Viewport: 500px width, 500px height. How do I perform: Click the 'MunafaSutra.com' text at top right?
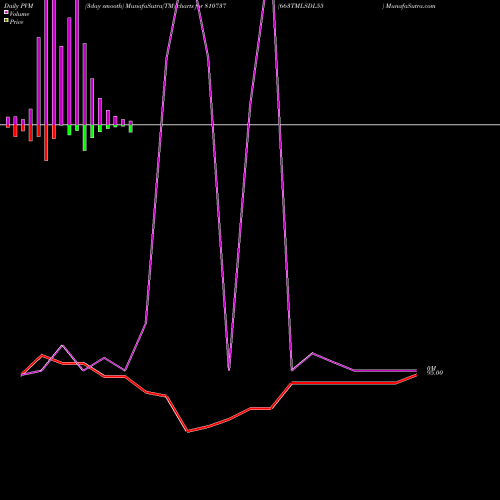411,6
